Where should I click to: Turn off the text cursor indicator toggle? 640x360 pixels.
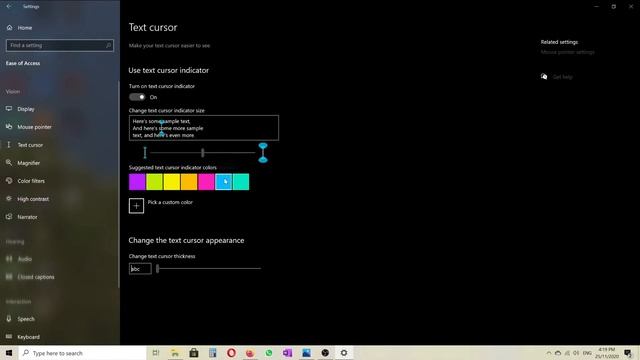pos(137,97)
